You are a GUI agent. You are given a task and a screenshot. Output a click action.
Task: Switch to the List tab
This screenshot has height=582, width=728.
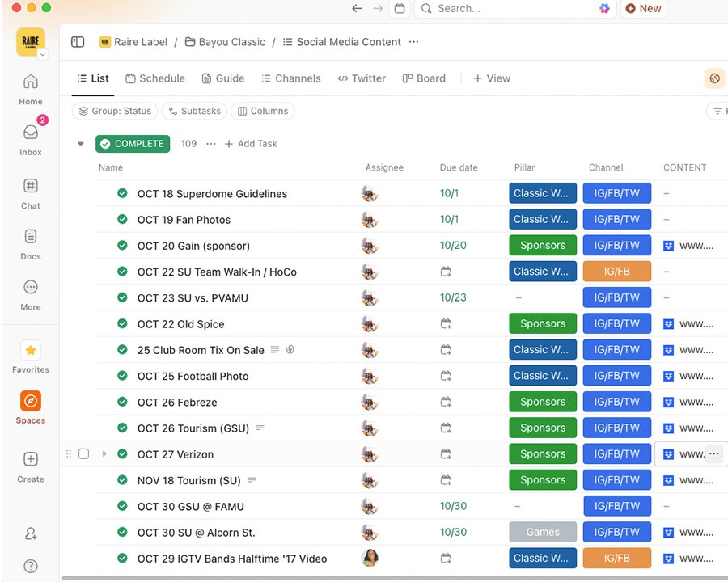(93, 78)
